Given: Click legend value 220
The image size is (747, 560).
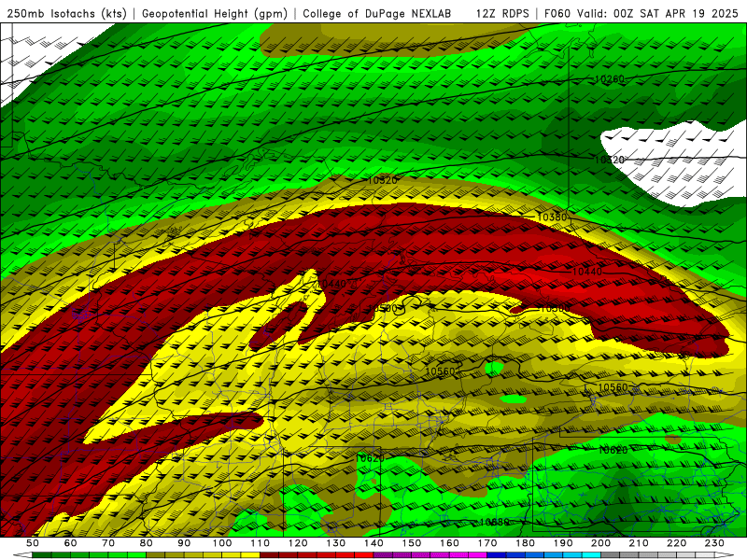Looking at the screenshot, I should coord(676,543).
